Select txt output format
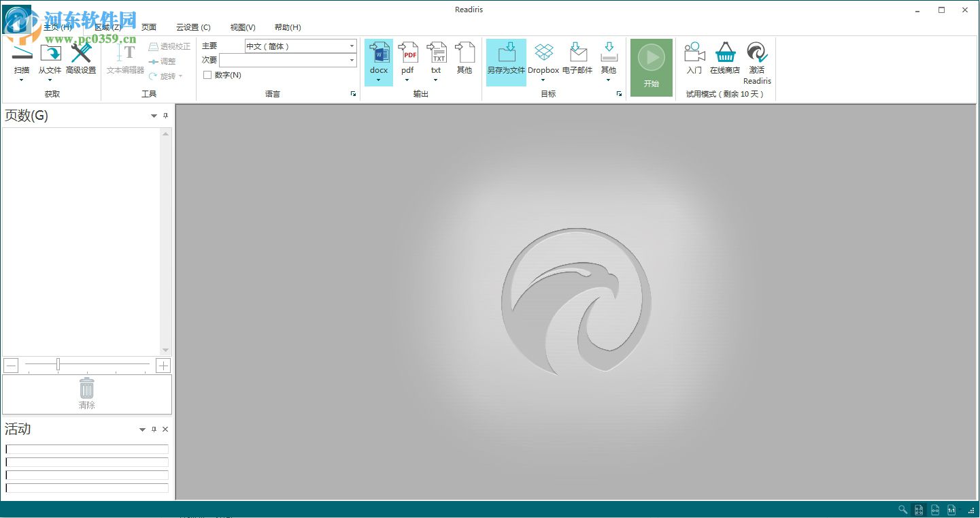Screen dimensions: 980x518 pos(436,58)
